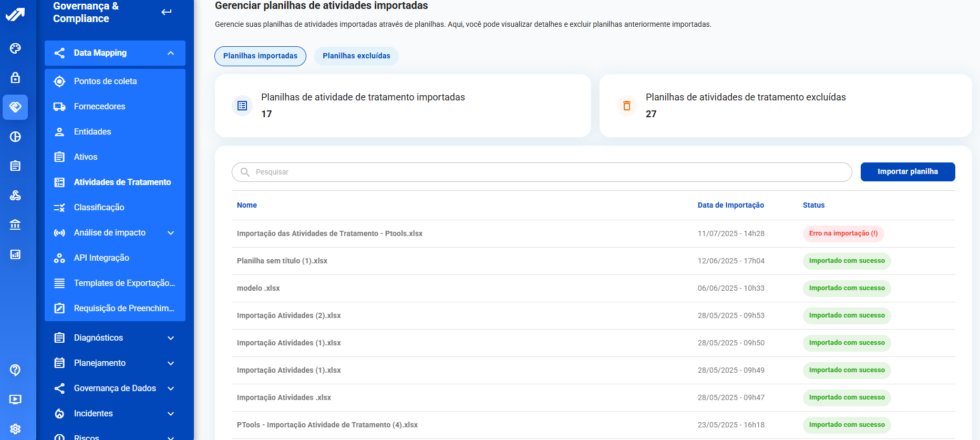Click the clipboard icon in left rail
The height and width of the screenshot is (440, 980).
pos(15,166)
